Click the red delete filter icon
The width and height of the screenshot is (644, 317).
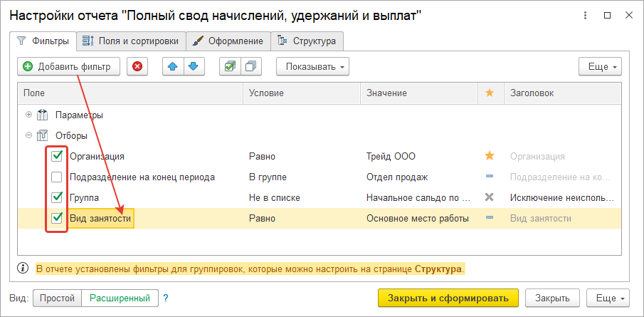point(137,67)
